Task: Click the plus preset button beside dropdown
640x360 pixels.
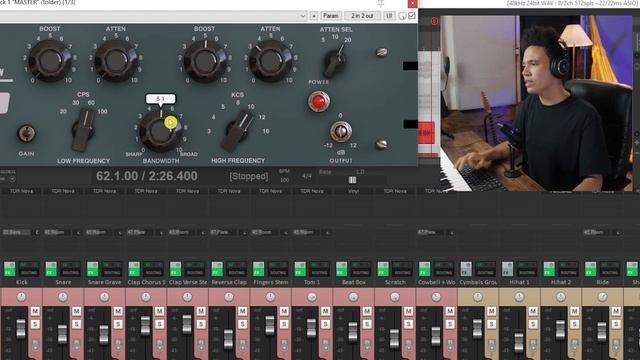Action: (313, 16)
